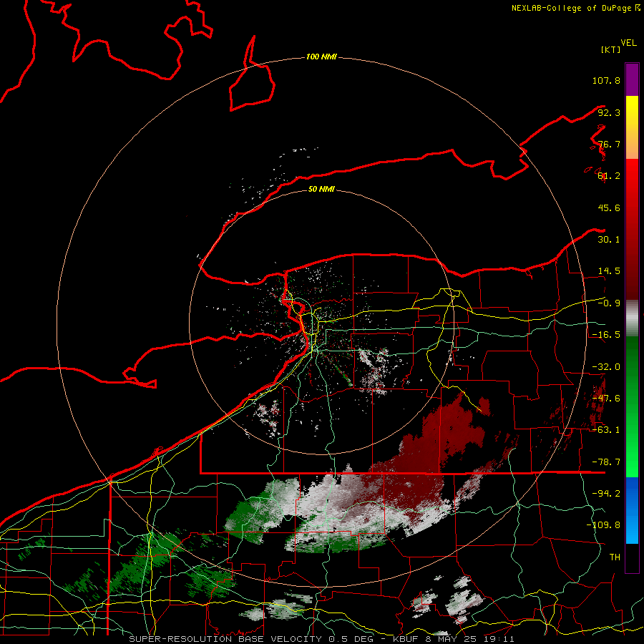Pick the dark TH segment beneath the blue band
644x644 pixels.
[632, 557]
